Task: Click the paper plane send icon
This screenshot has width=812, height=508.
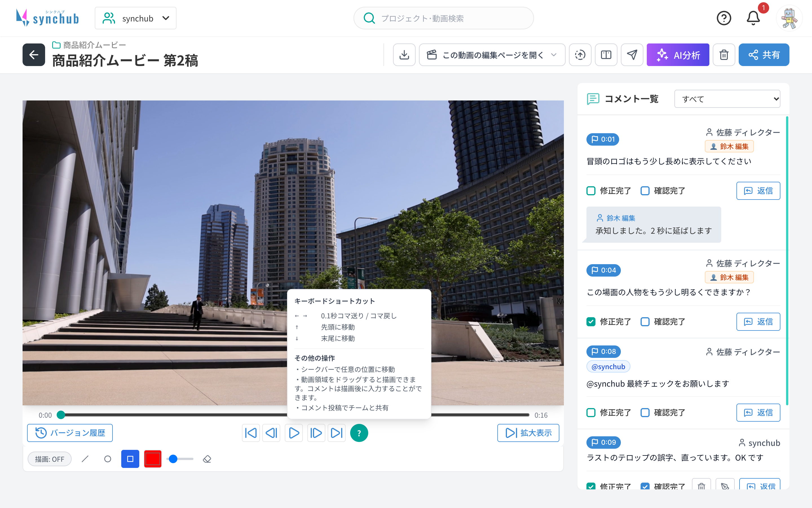Action: click(632, 55)
